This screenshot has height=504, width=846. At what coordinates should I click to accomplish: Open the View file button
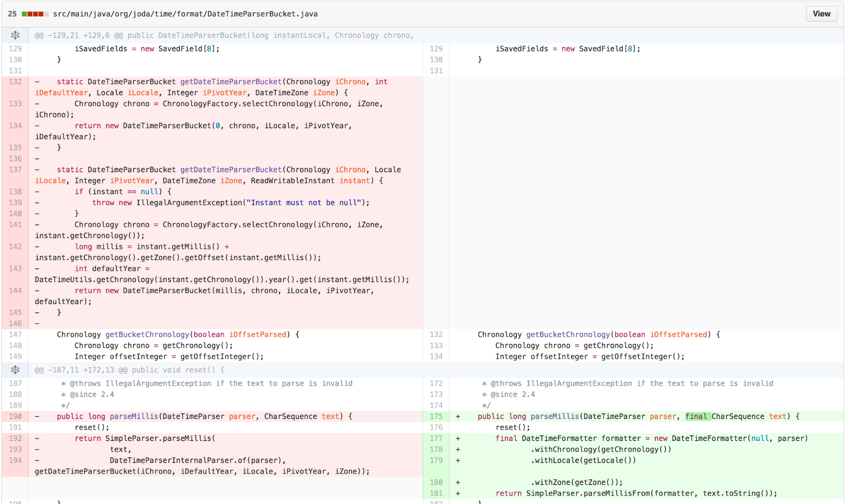pos(821,14)
